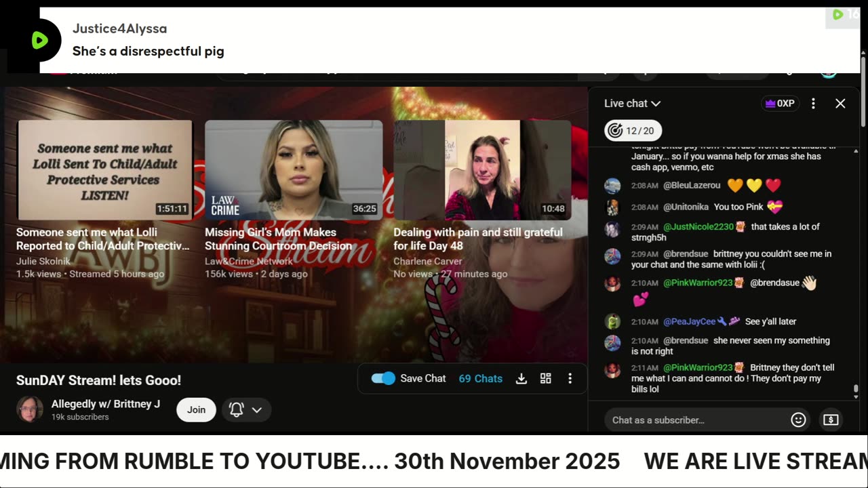The image size is (868, 488).
Task: Open the QR code grid icon
Action: click(x=545, y=379)
